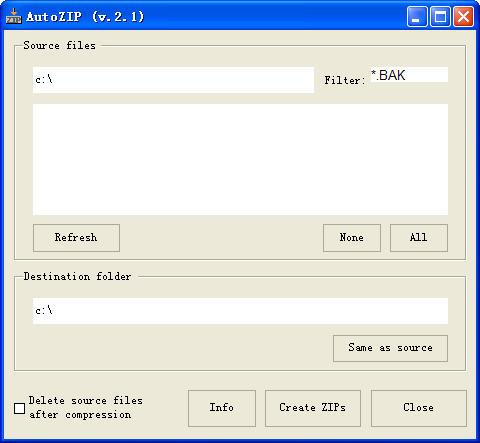This screenshot has width=480, height=443.
Task: Close the window with the red X
Action: click(x=463, y=16)
